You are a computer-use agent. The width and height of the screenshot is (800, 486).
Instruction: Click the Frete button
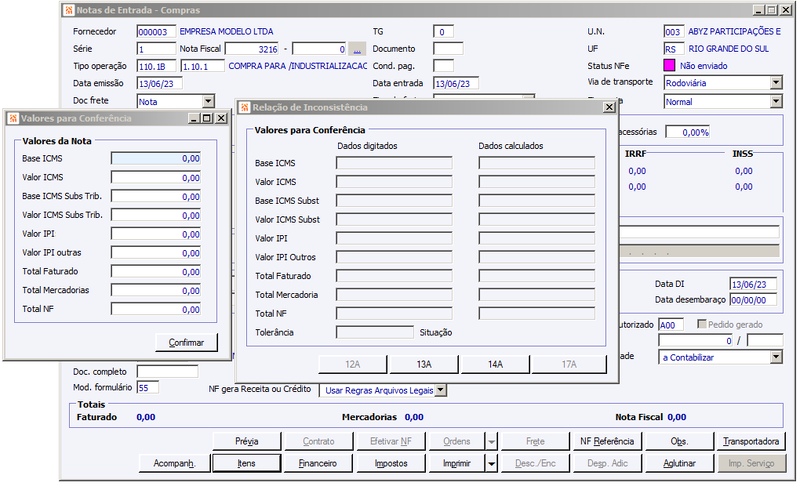click(535, 442)
